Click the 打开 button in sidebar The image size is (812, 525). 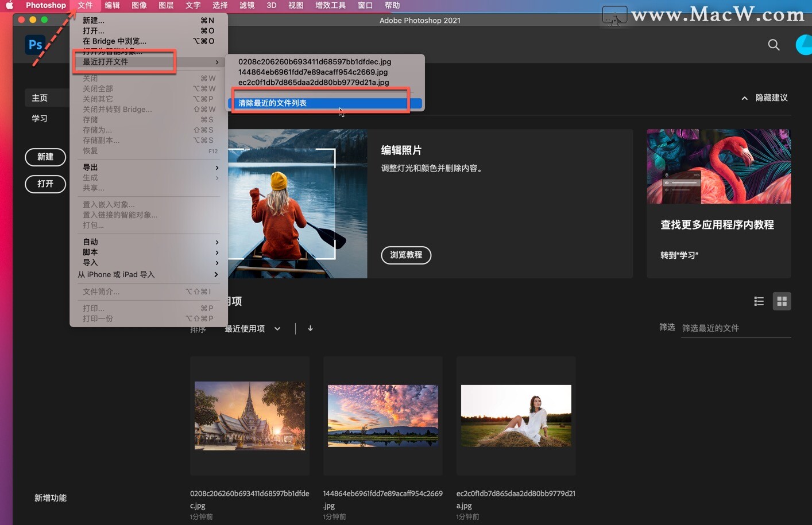(45, 184)
